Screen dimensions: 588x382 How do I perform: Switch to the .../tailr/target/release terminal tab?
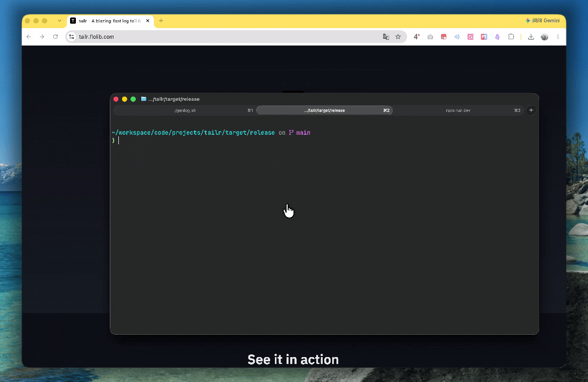coord(325,110)
